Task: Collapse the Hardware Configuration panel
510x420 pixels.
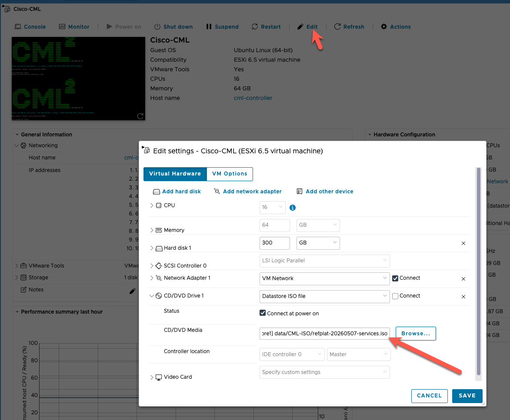Action: (370, 135)
